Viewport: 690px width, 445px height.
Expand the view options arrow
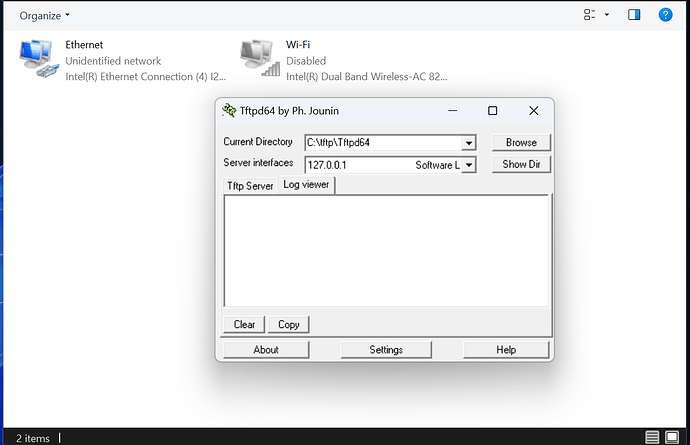pos(607,15)
